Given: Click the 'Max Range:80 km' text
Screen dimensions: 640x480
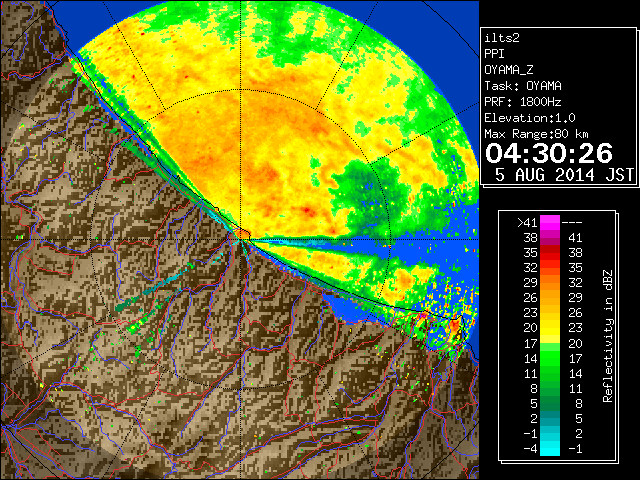Looking at the screenshot, I should tap(536, 134).
